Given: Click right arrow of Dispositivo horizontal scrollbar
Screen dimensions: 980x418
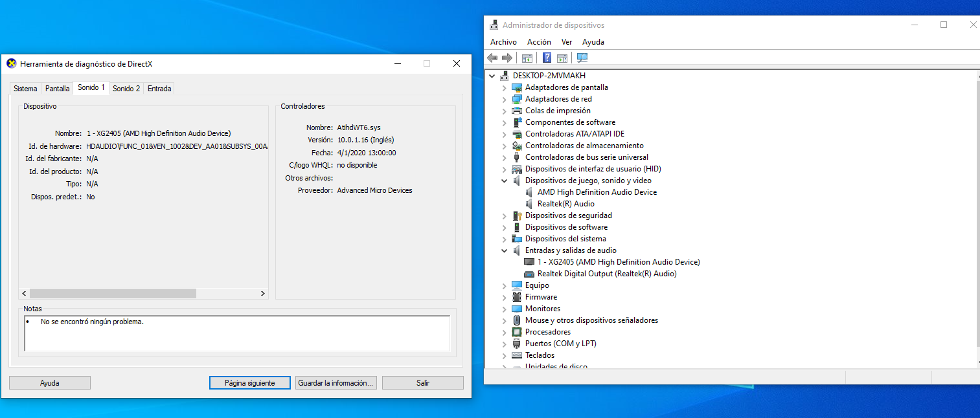Looking at the screenshot, I should coord(263,294).
